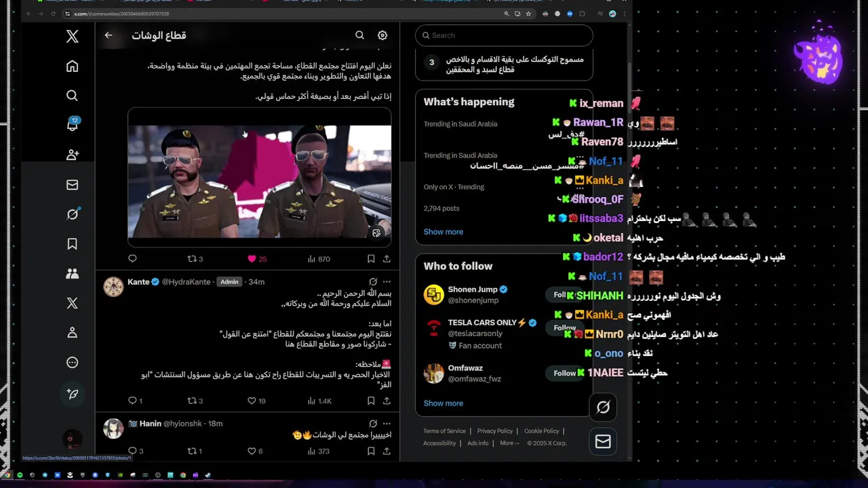The image size is (868, 488).
Task: Open Accessibility footer link
Action: (x=439, y=443)
